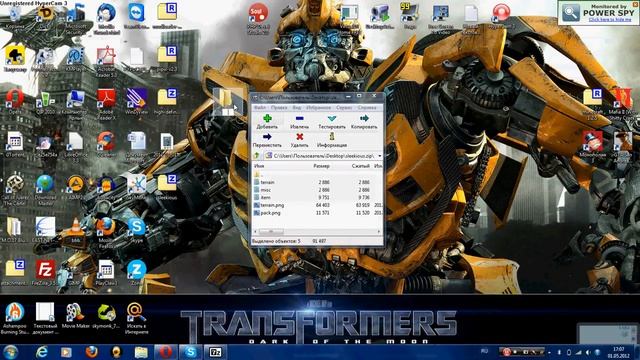Click the blue minus Extract button in 7-Zip
The image size is (640, 360).
[x=300, y=121]
